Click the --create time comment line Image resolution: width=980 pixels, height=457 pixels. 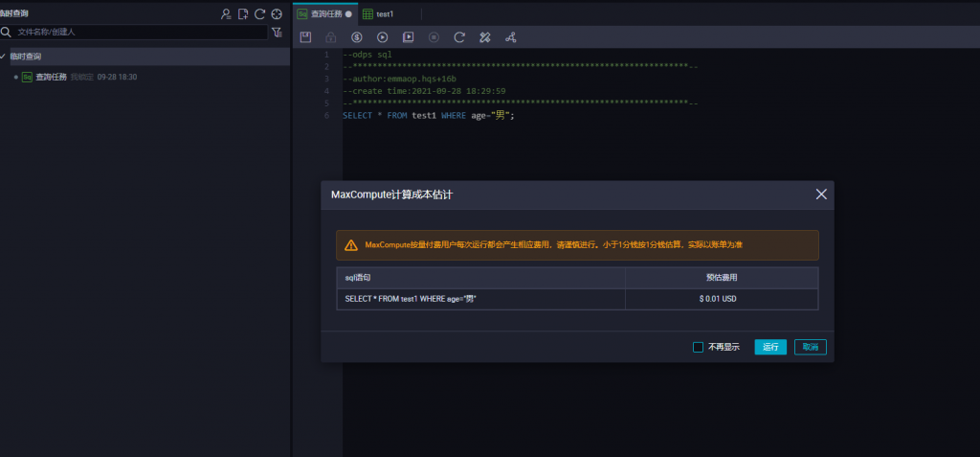coord(424,91)
